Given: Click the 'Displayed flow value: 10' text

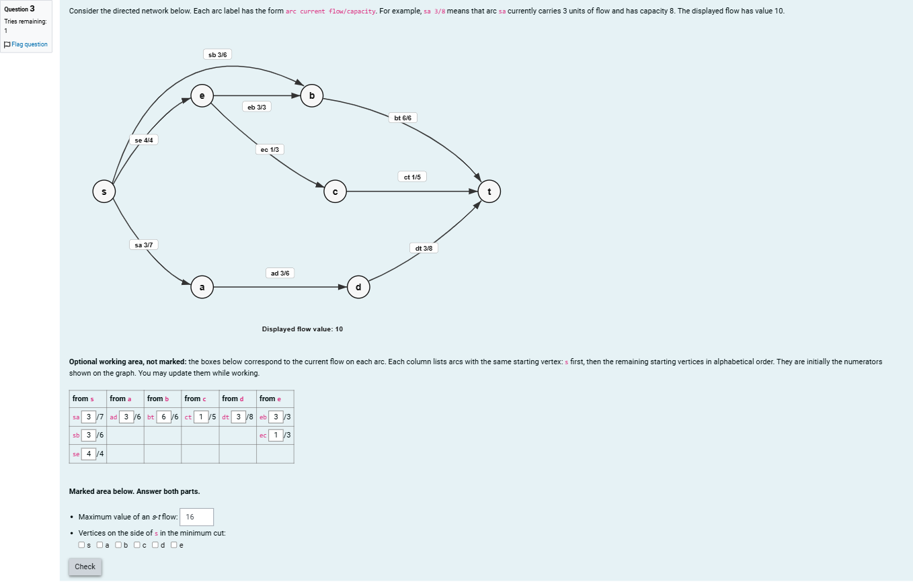Looking at the screenshot, I should pyautogui.click(x=303, y=329).
